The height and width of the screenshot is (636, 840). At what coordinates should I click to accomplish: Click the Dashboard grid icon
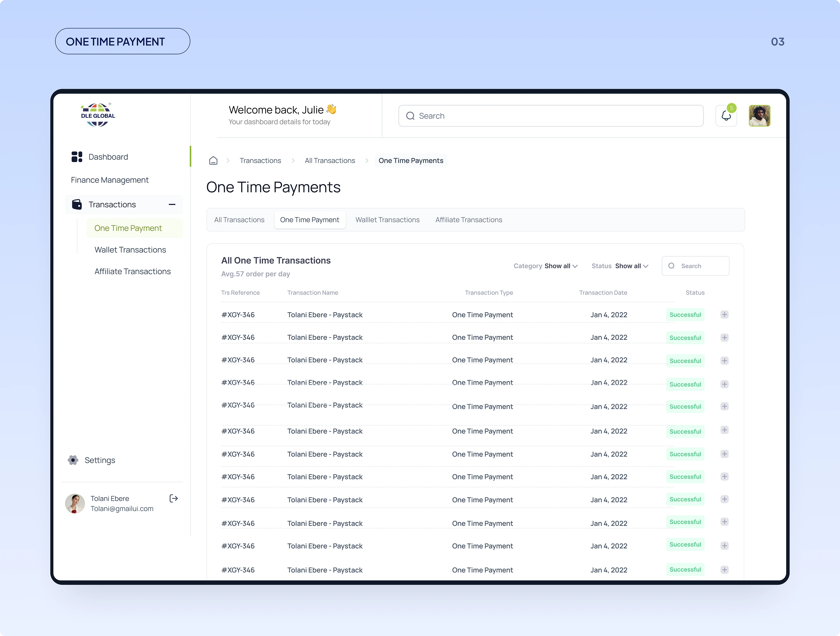pos(77,157)
